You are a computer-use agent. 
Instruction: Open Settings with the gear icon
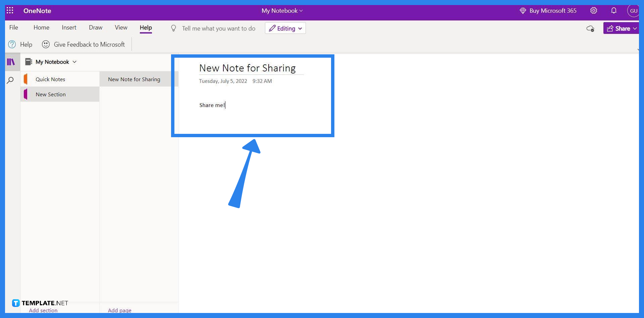tap(594, 10)
